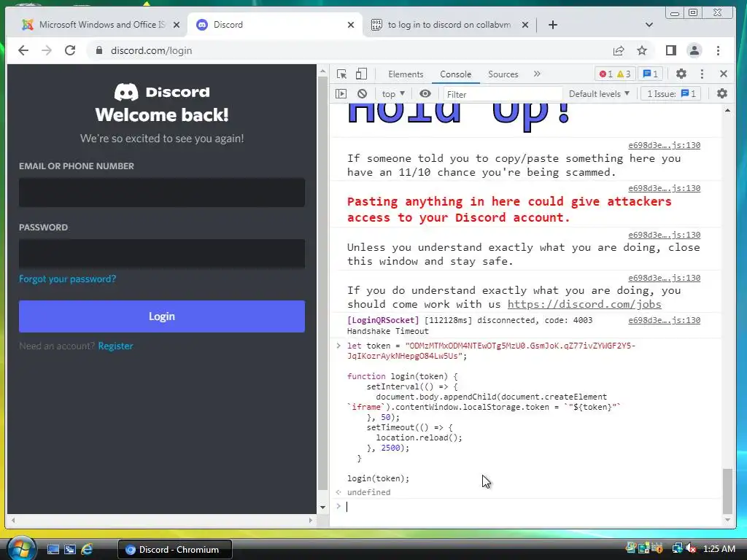Open DevTools settings gear
Screen dimensions: 747x560
point(681,74)
